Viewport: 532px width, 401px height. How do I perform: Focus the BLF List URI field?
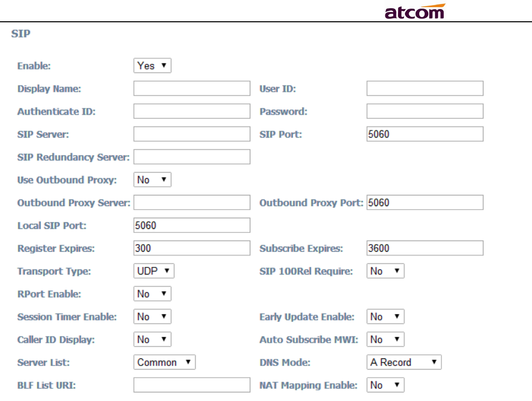192,385
